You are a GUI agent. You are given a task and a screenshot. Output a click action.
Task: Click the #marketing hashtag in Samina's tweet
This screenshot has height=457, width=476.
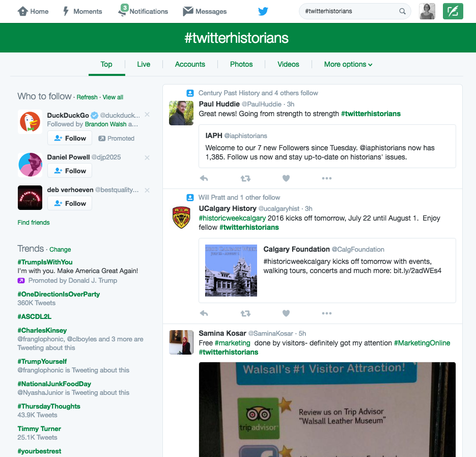(x=232, y=343)
